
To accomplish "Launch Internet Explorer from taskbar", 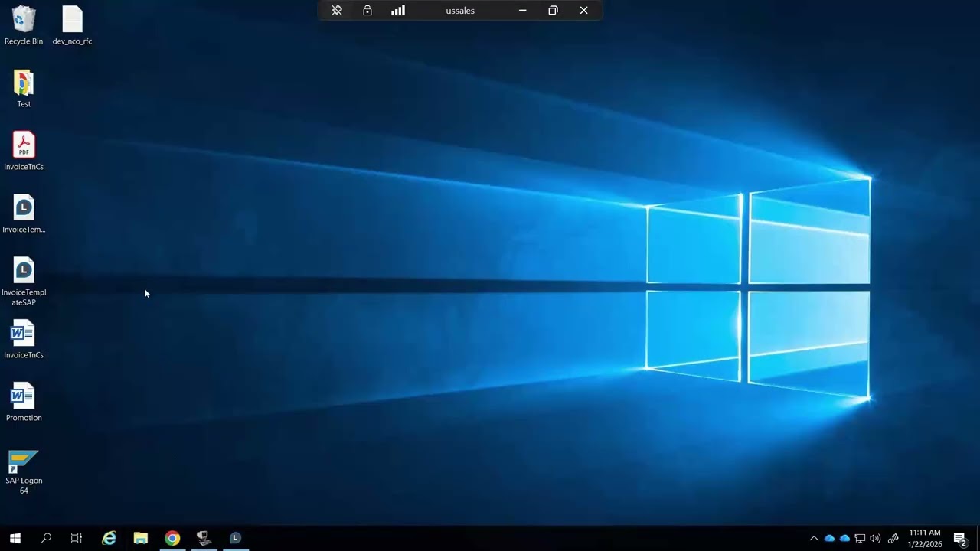I will coord(109,538).
